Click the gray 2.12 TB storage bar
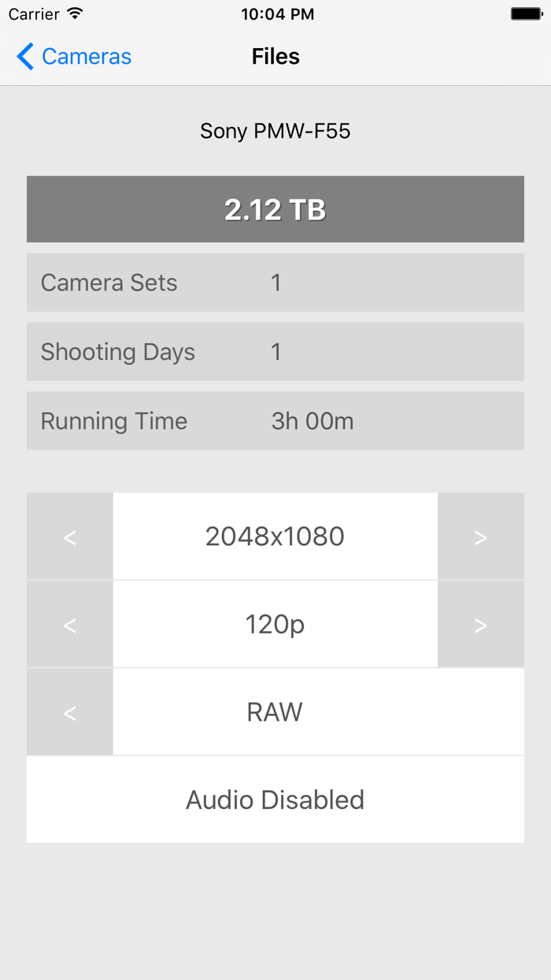 [275, 209]
